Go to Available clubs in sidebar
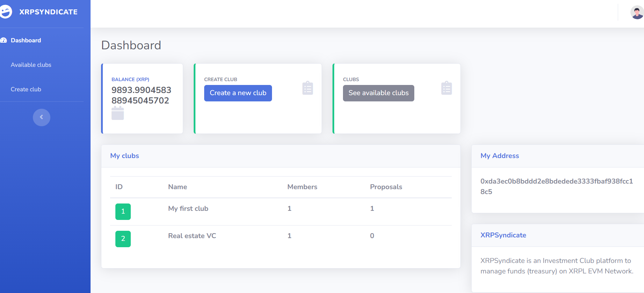Image resolution: width=644 pixels, height=293 pixels. (x=31, y=65)
